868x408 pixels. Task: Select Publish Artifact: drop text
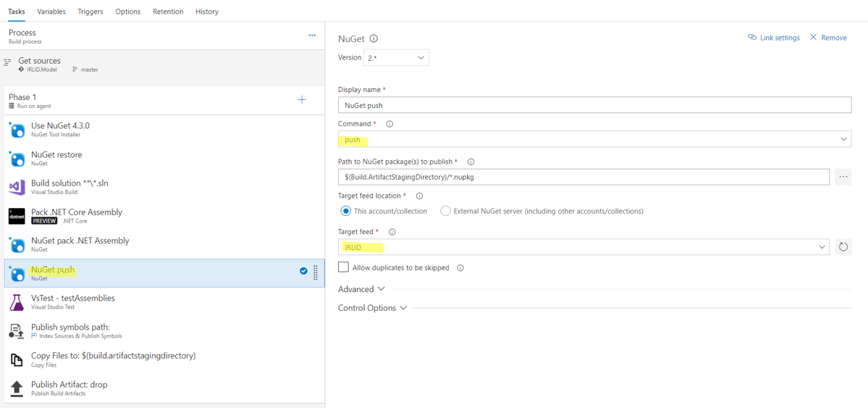(x=69, y=384)
